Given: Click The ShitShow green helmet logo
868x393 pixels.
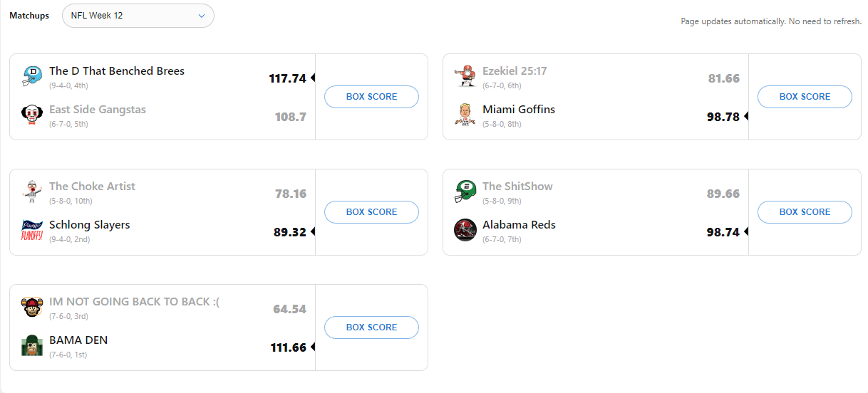Looking at the screenshot, I should pos(465,191).
